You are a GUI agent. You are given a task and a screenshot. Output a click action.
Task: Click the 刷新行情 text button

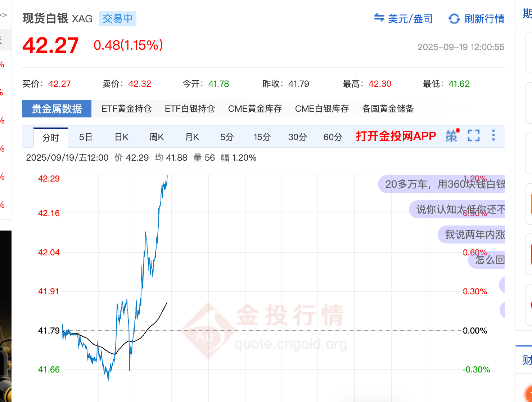coord(484,19)
